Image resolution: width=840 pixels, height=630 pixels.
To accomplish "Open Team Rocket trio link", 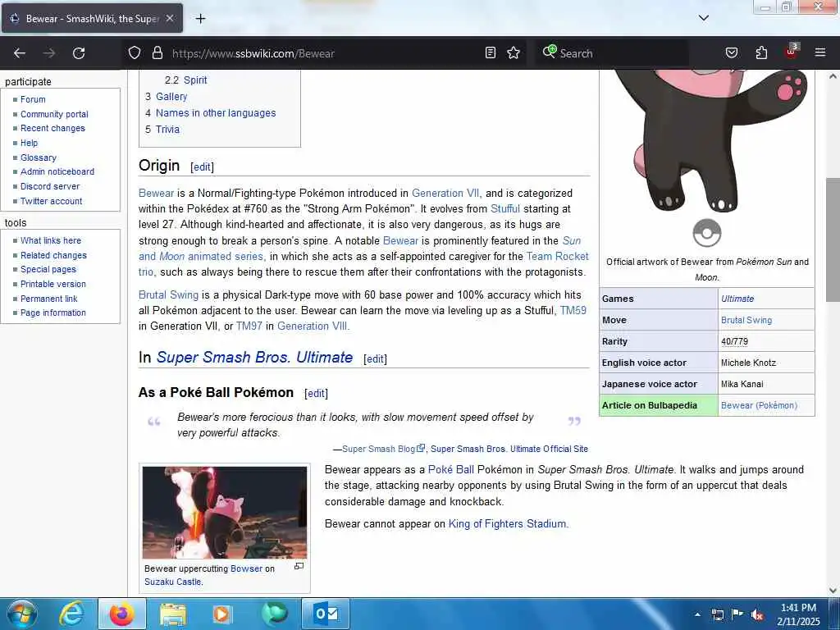I will click(557, 257).
